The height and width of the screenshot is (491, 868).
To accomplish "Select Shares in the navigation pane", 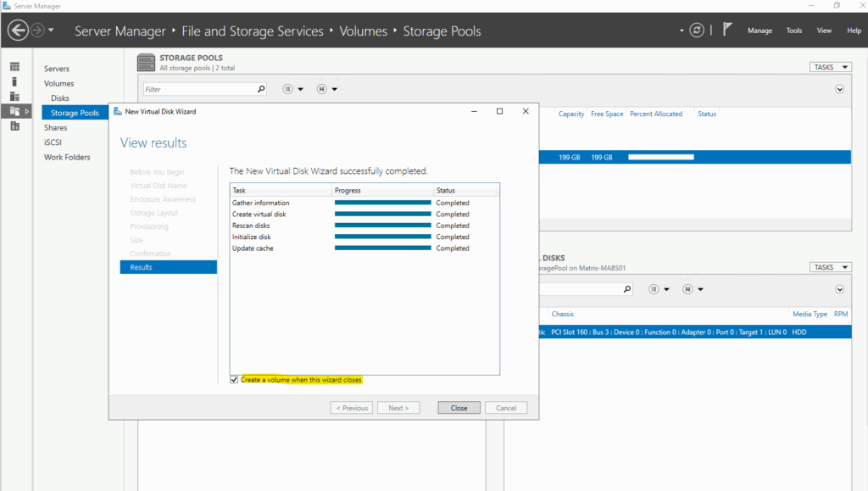I will point(56,127).
